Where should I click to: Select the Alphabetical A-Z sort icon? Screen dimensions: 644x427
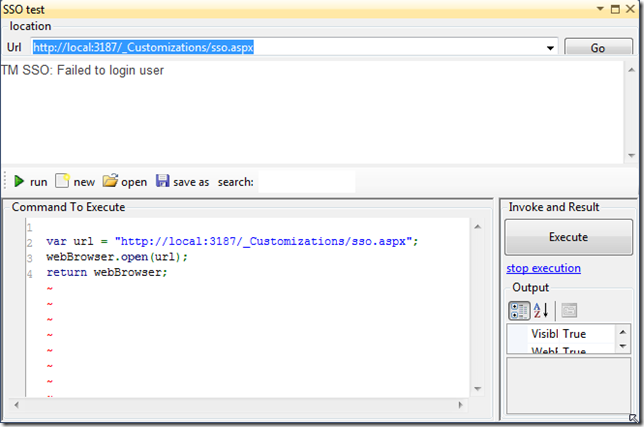(541, 310)
